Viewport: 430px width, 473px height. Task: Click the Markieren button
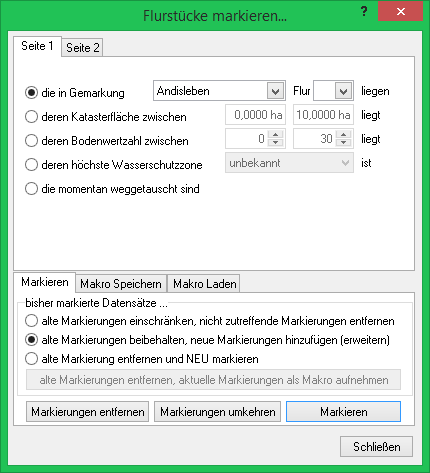(343, 412)
